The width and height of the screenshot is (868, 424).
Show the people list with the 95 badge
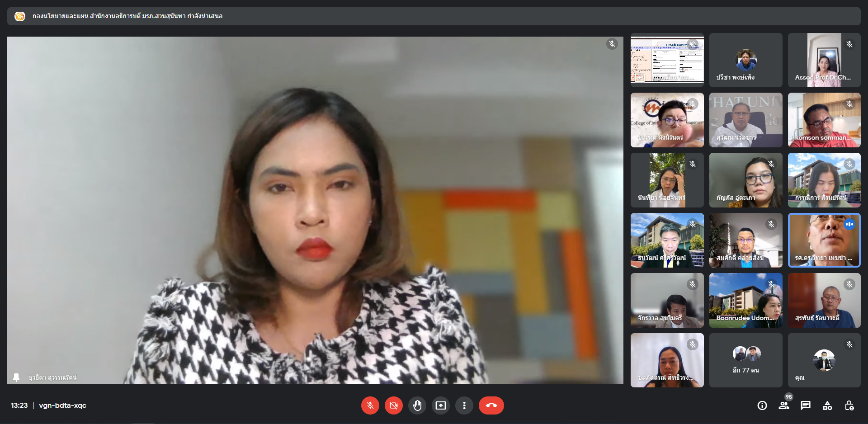[x=784, y=405]
